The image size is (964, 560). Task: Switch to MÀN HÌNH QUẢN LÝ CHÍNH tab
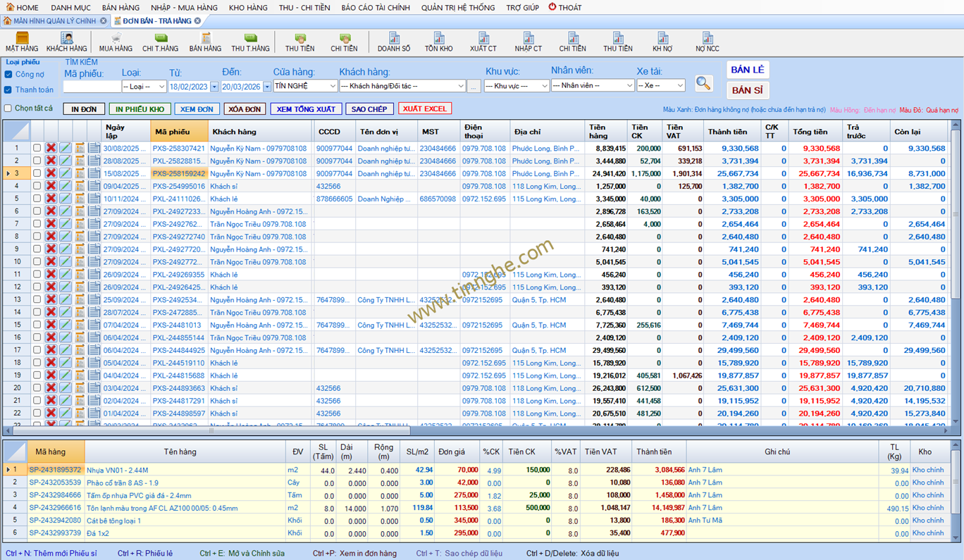[x=54, y=21]
